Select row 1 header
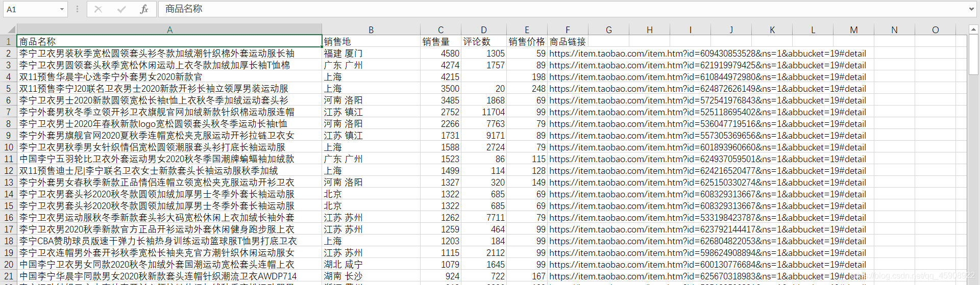The image size is (980, 285). [x=9, y=41]
